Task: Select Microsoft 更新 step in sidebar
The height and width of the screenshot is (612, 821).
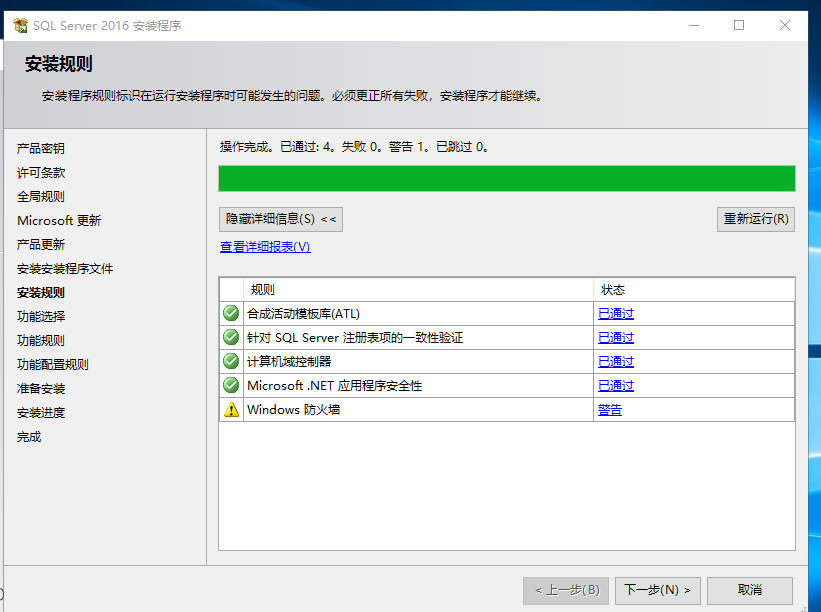Action: (59, 221)
